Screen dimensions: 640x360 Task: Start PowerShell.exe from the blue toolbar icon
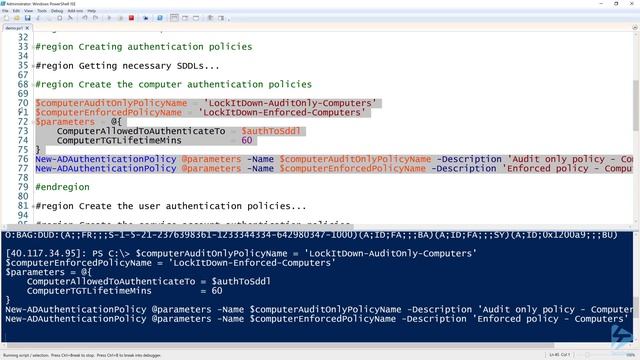[160, 18]
